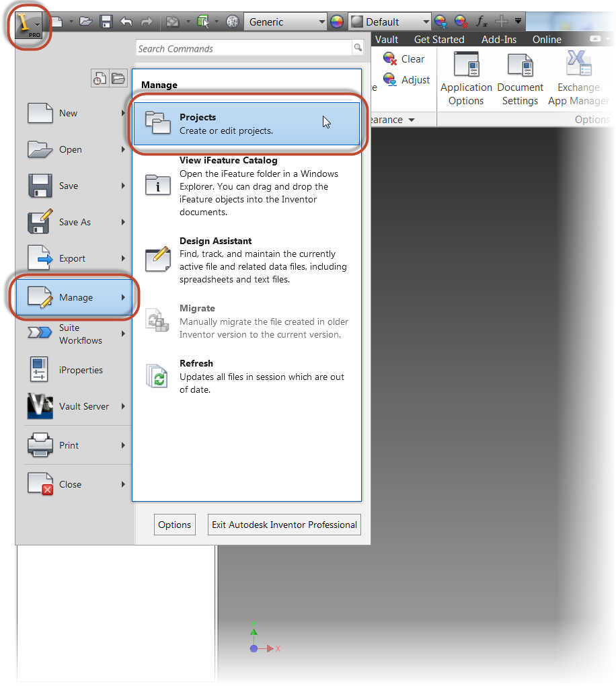The image size is (616, 686).
Task: Open the Inventor application menu button
Action: coord(29,24)
